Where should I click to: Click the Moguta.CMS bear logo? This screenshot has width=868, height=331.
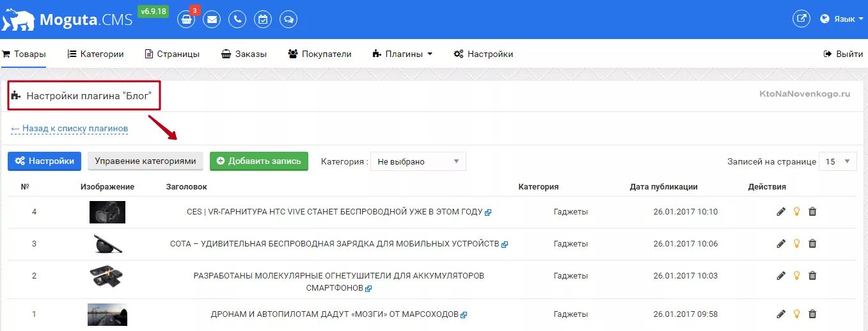18,20
